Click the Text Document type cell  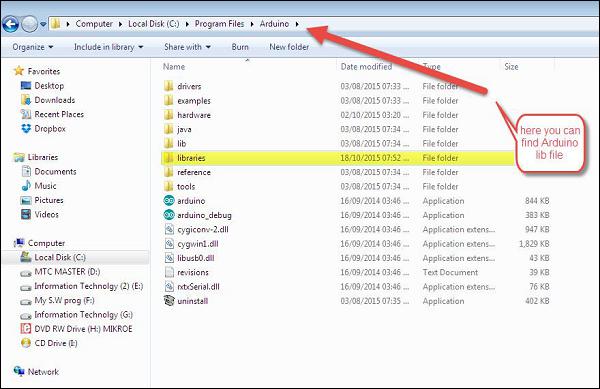pos(450,272)
